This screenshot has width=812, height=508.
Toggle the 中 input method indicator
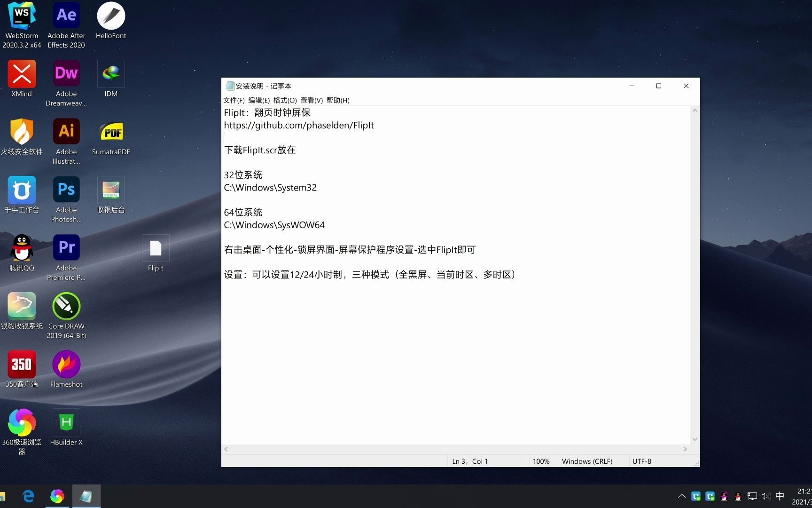click(780, 496)
